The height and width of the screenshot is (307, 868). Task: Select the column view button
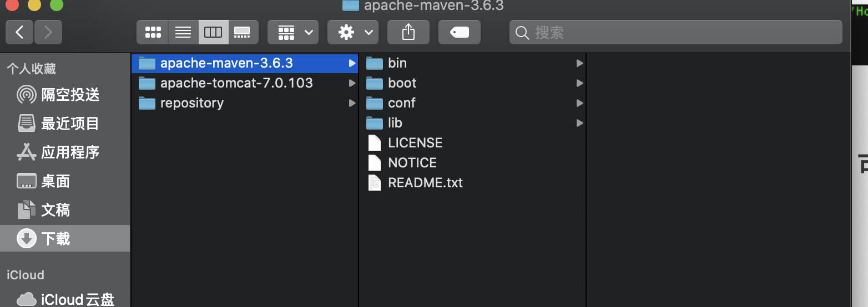pyautogui.click(x=213, y=33)
